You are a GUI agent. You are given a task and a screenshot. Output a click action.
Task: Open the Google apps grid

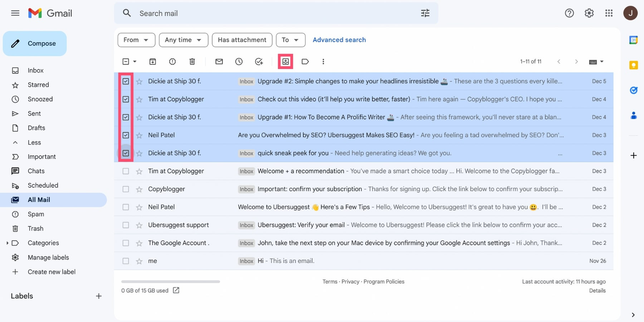click(x=609, y=13)
